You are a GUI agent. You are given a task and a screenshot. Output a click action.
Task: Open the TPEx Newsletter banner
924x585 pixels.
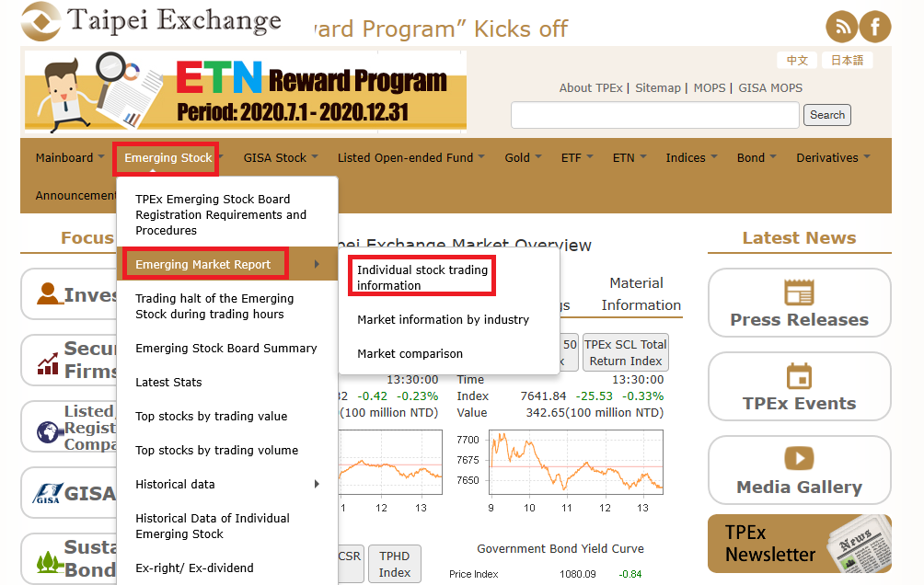[799, 544]
